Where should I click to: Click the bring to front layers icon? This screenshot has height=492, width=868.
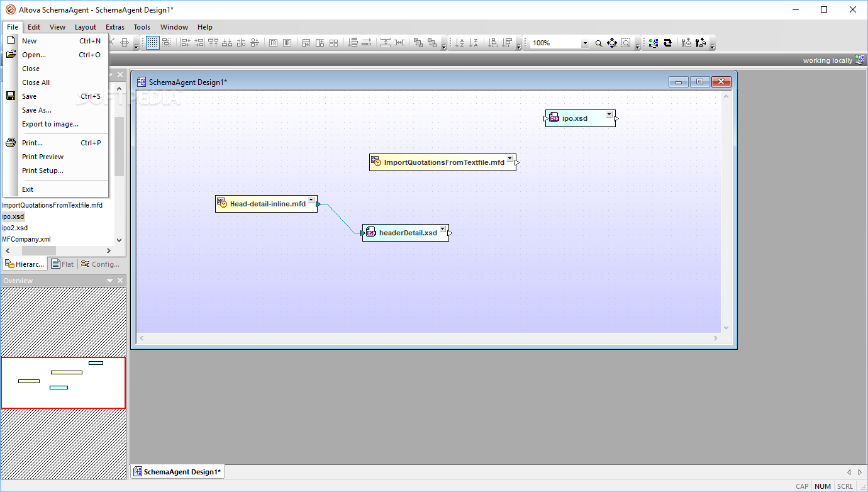pos(418,43)
